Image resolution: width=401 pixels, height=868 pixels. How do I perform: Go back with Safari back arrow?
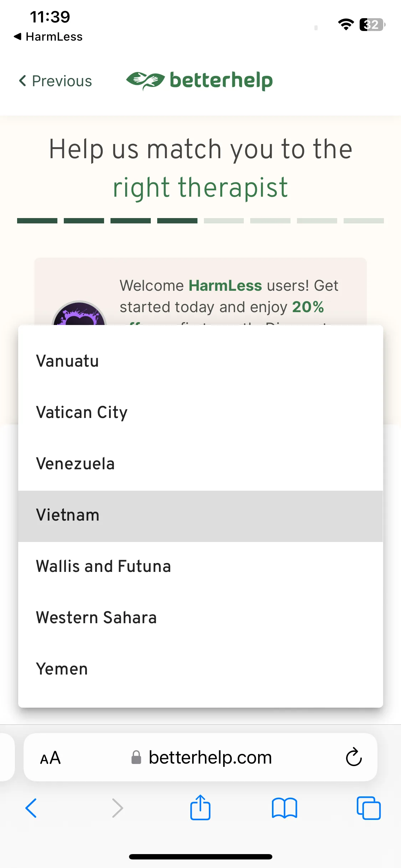(31, 808)
